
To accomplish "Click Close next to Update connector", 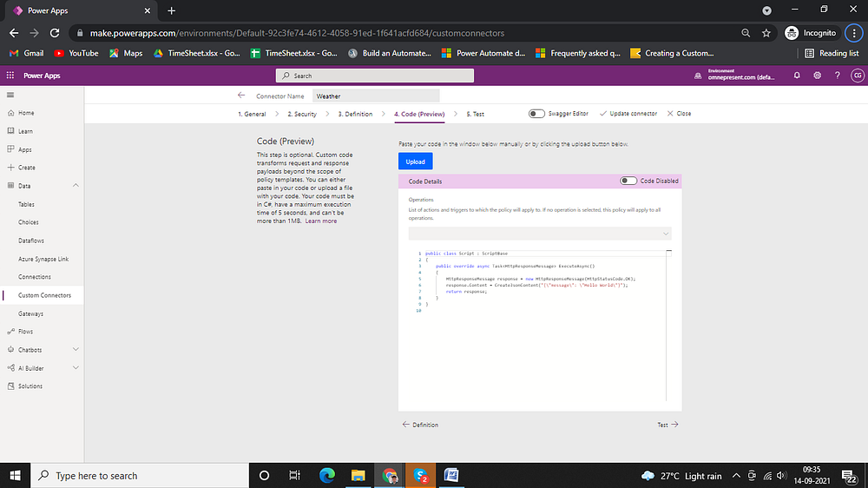I will pos(679,114).
